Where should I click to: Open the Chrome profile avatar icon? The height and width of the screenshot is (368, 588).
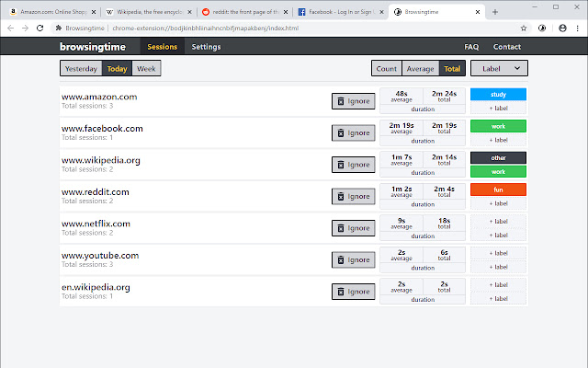[x=562, y=29]
